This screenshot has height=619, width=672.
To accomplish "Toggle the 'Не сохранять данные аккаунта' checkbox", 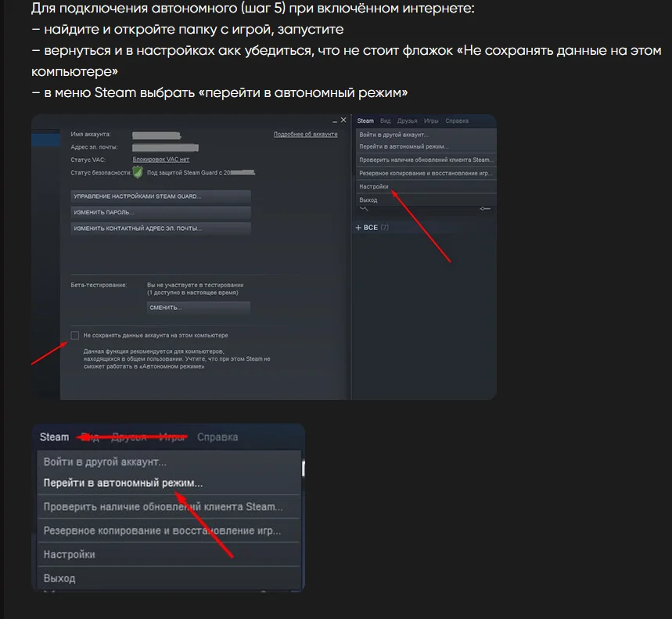I will (x=74, y=335).
